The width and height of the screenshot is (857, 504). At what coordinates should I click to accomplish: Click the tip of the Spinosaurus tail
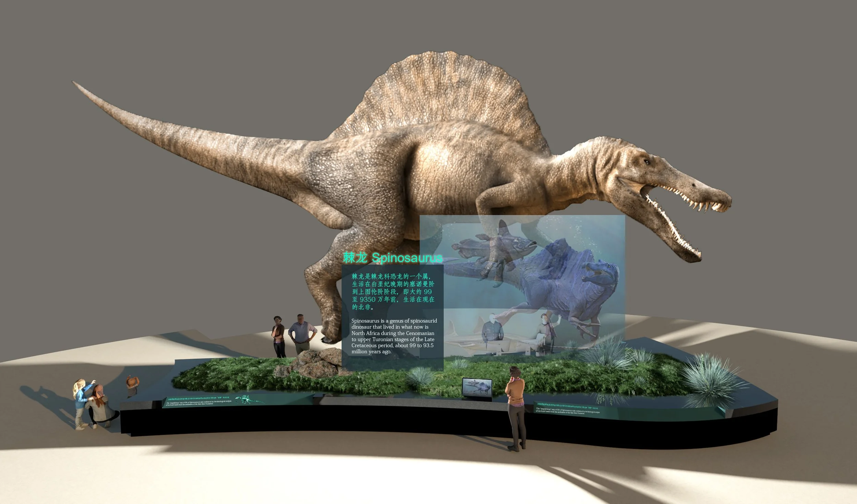74,83
